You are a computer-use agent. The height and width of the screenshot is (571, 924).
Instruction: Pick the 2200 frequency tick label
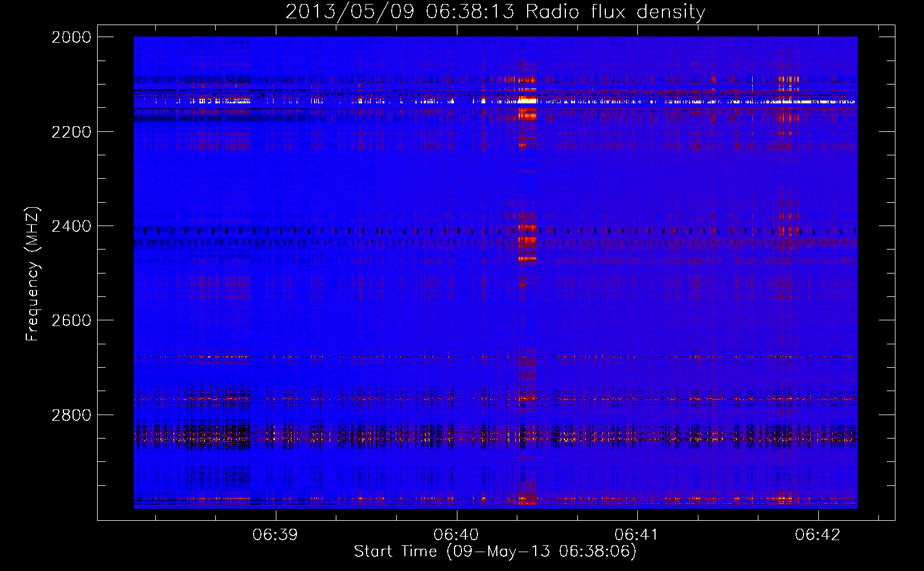point(71,132)
